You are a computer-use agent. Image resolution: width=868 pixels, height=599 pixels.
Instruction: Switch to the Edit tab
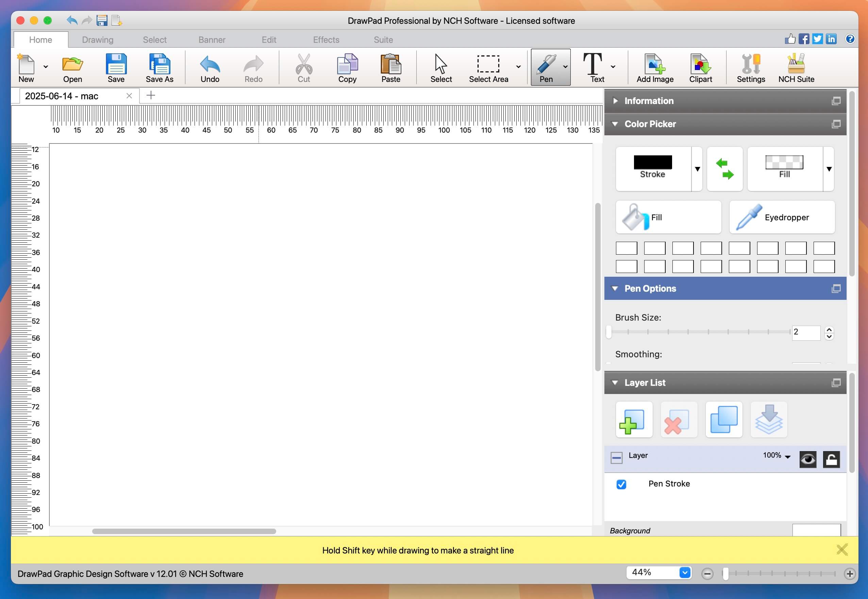click(269, 40)
